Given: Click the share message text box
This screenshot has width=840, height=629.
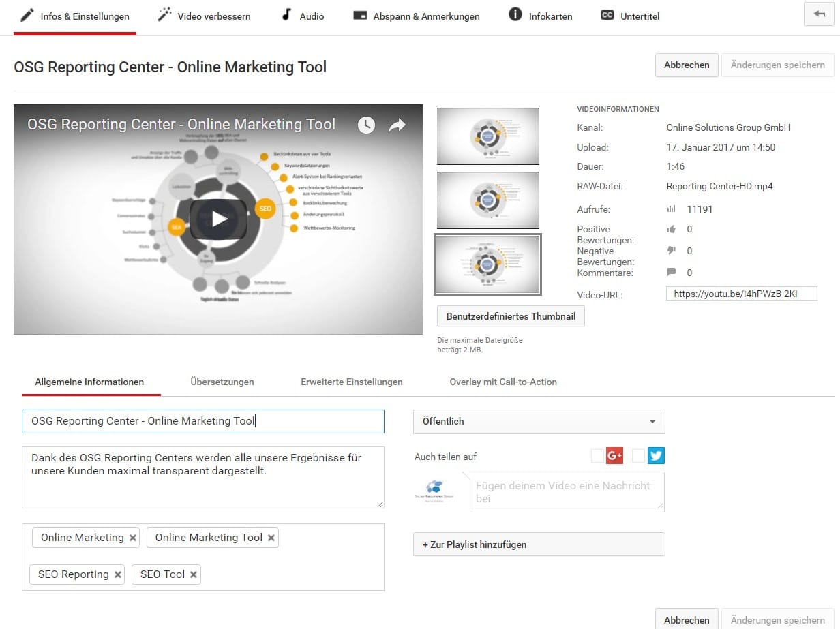Looking at the screenshot, I should [567, 492].
